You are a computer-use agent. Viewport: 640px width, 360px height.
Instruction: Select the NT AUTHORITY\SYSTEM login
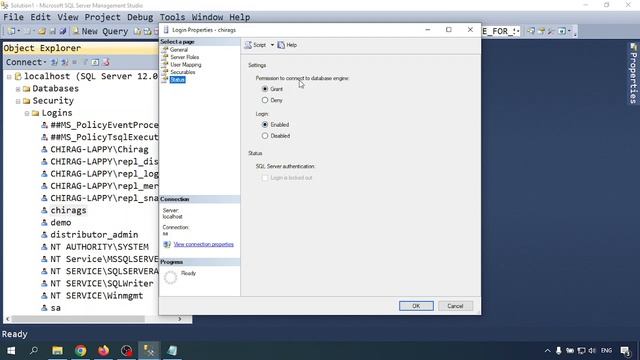pos(100,247)
